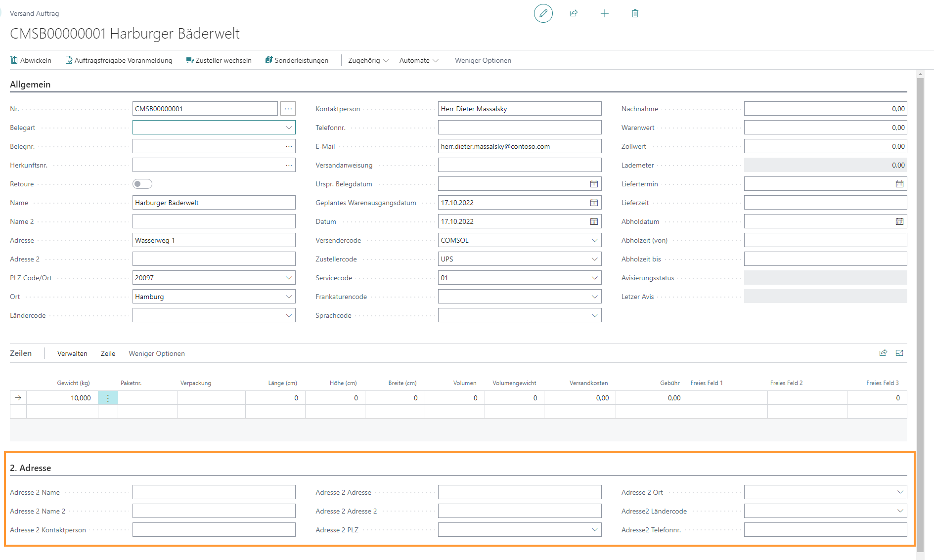The image size is (934, 560).
Task: Click the vertical scrollbar on the right
Action: pos(920,297)
